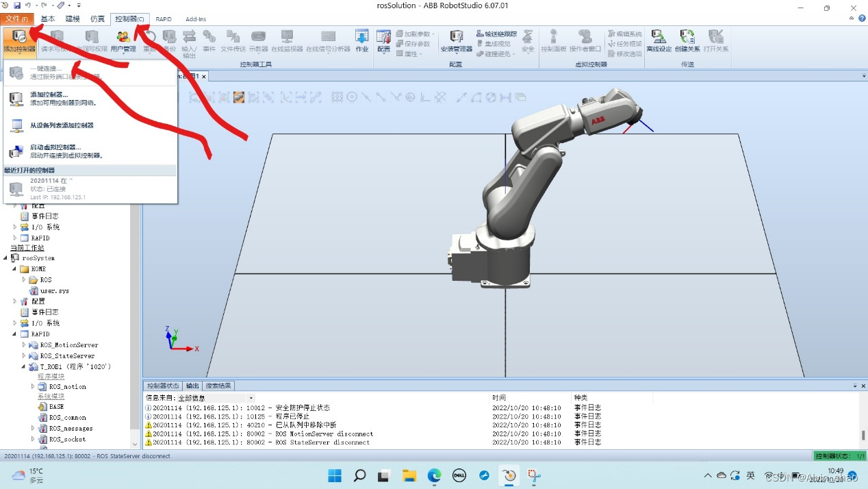Click 集成视觉 (Integrated Vision) in the ribbon

493,44
